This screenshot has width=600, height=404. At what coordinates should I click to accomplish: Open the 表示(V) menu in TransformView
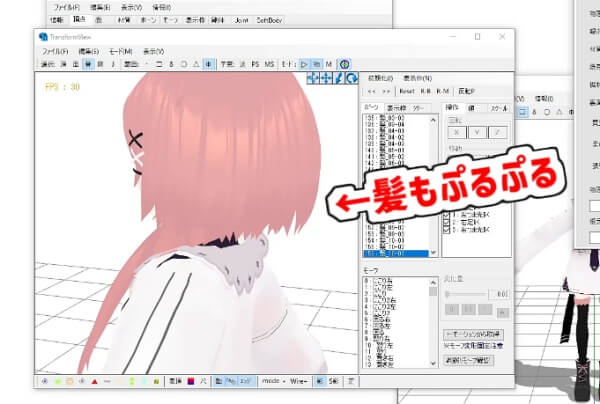pos(153,51)
